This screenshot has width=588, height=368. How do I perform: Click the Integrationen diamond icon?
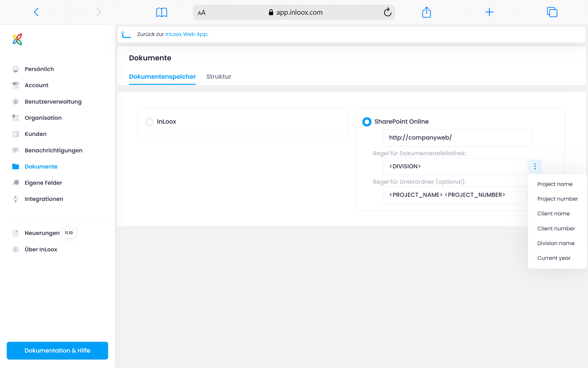pyautogui.click(x=16, y=199)
